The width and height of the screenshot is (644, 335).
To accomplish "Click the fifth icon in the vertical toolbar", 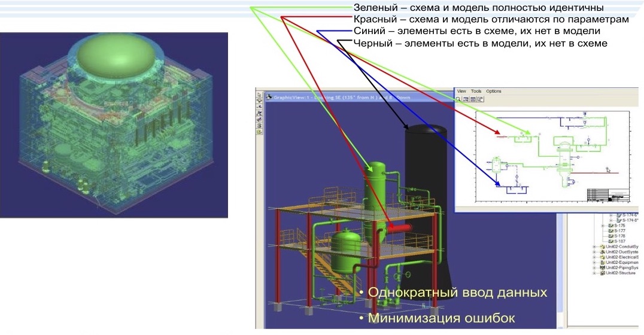I will 259,120.
